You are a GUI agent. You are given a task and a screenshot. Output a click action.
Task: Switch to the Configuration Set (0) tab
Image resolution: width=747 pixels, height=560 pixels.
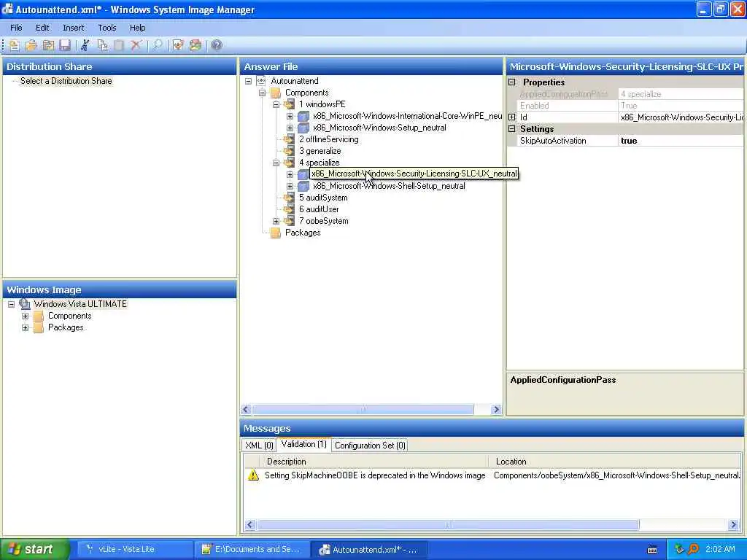click(x=370, y=446)
